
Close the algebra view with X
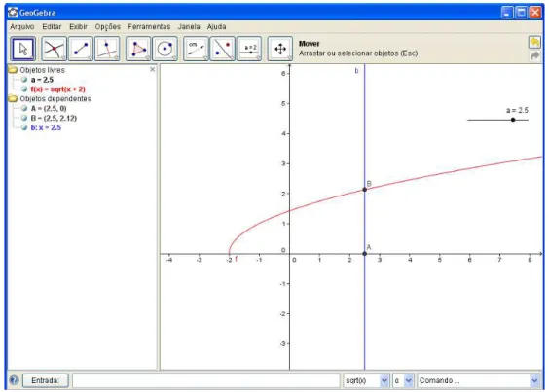pyautogui.click(x=152, y=69)
